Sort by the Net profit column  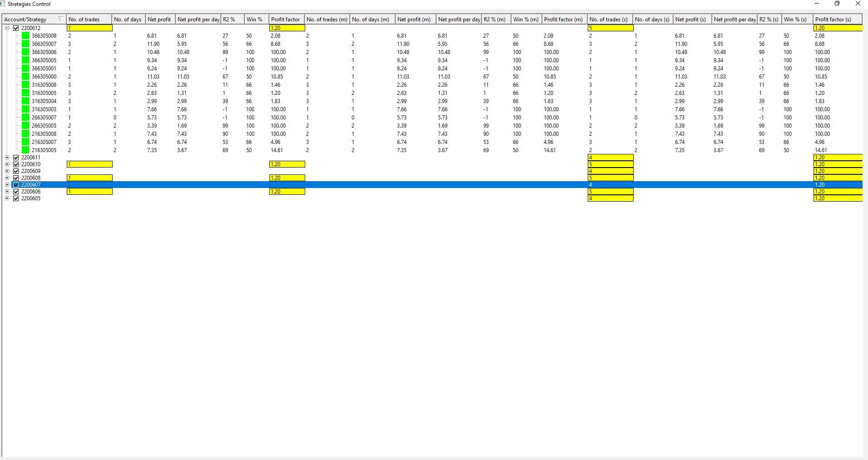point(160,20)
